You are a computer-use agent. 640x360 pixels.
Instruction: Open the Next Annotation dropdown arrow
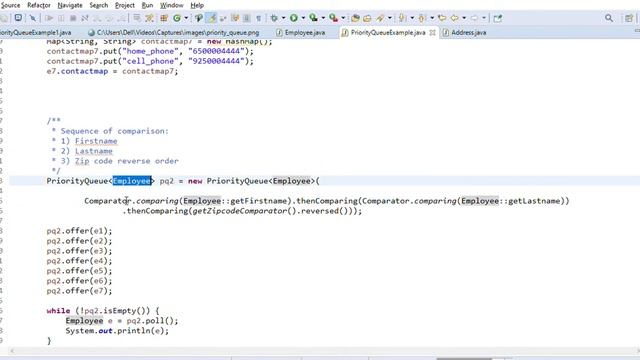coord(412,18)
